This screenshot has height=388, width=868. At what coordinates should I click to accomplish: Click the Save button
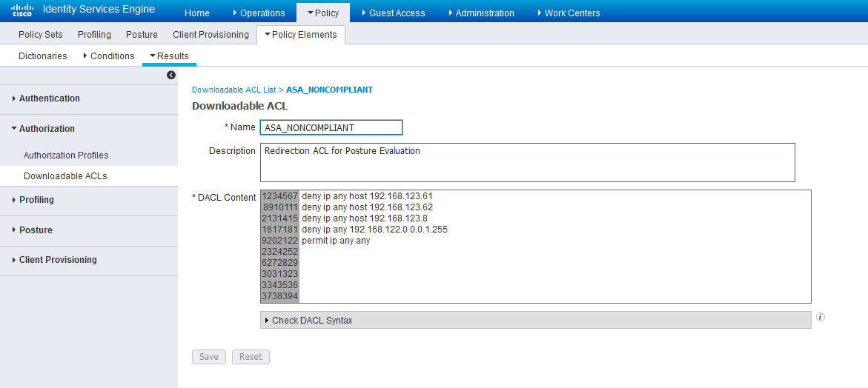coord(209,356)
